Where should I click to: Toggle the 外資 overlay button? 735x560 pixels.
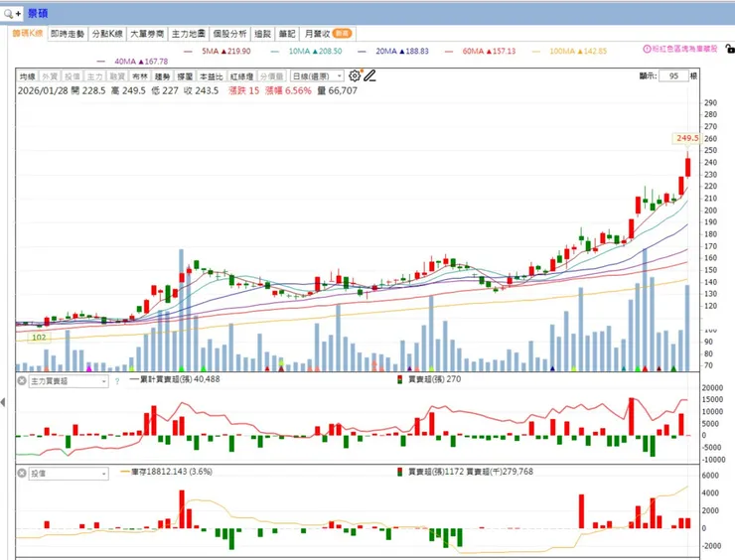(x=50, y=76)
